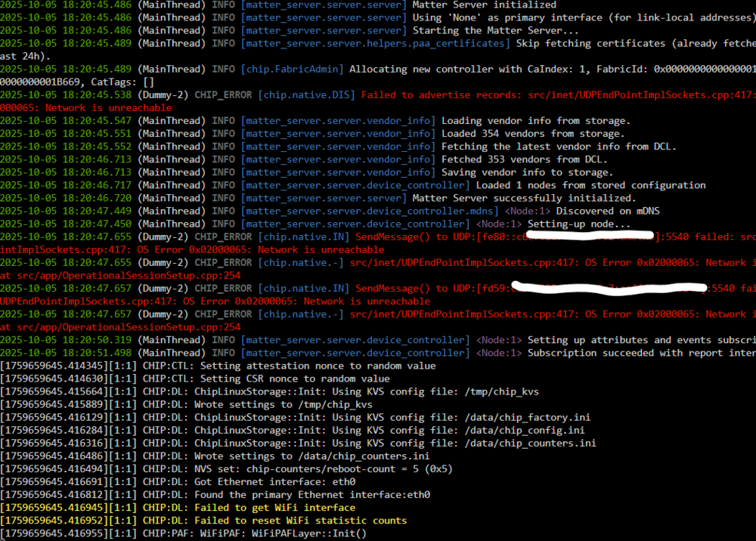Screen dimensions: 756x541
Task: Select the text "Skip fetching certificates"
Action: click(x=590, y=43)
